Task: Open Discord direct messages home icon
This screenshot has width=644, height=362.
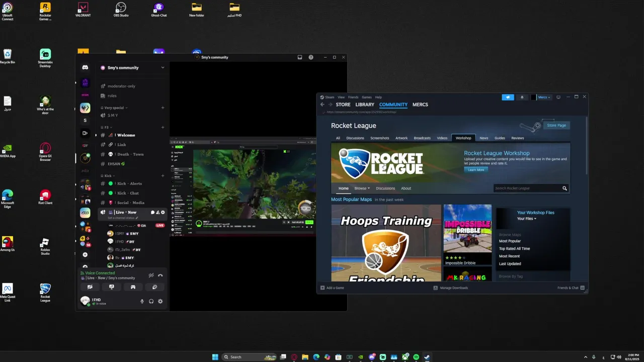Action: [85, 67]
